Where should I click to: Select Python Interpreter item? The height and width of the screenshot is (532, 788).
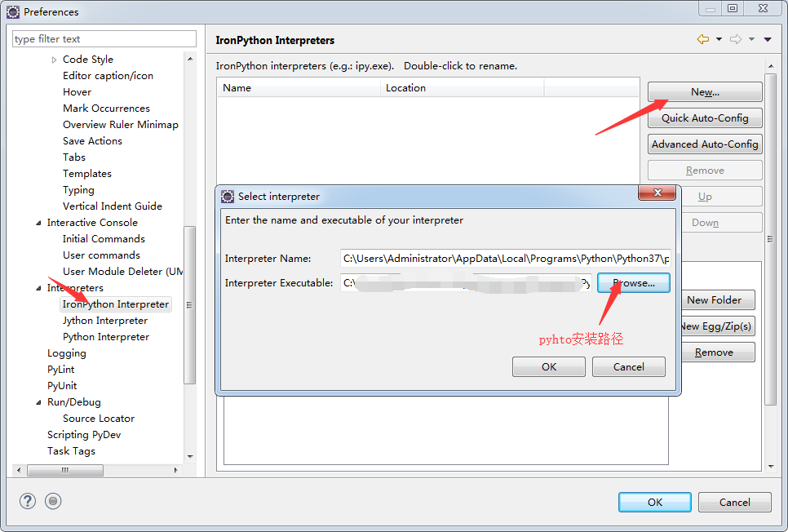click(106, 337)
